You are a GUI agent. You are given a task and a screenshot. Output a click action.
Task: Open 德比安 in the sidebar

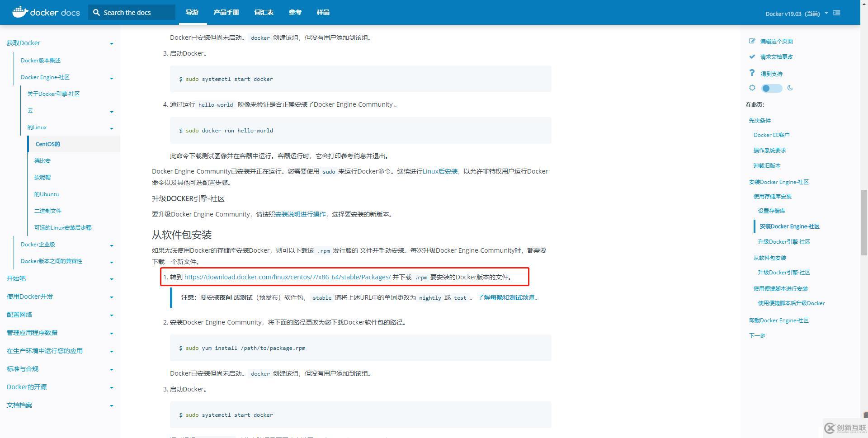tap(42, 160)
